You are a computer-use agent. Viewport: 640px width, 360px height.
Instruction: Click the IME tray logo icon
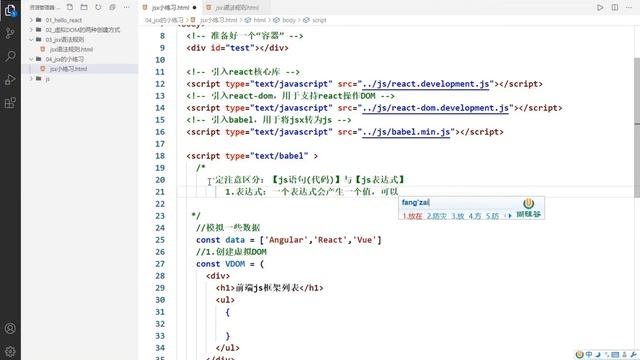[x=580, y=355]
